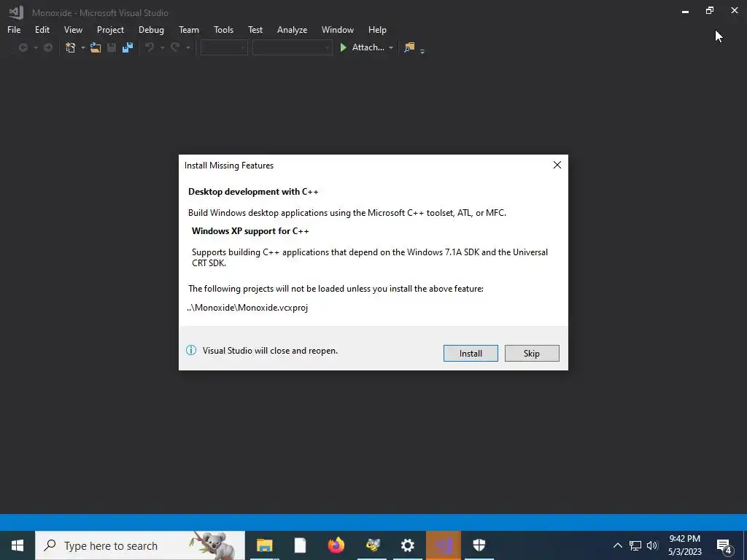Click the Save All toolbar icon
The width and height of the screenshot is (747, 560).
coord(127,47)
